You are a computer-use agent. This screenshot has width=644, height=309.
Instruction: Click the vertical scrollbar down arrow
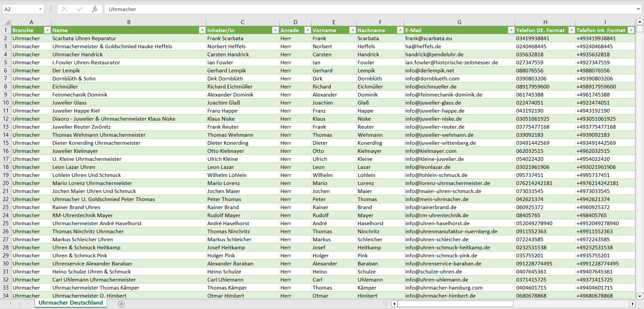[x=640, y=296]
